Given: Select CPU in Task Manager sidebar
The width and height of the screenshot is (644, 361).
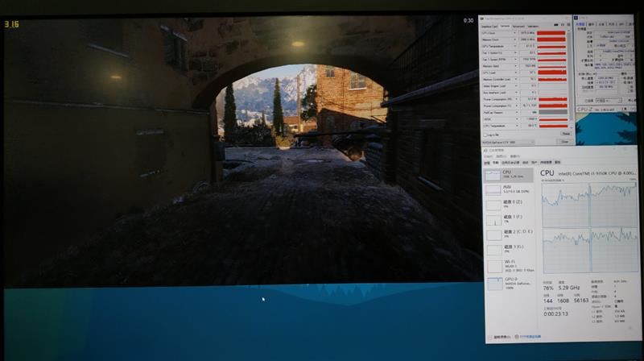Looking at the screenshot, I should (x=509, y=175).
